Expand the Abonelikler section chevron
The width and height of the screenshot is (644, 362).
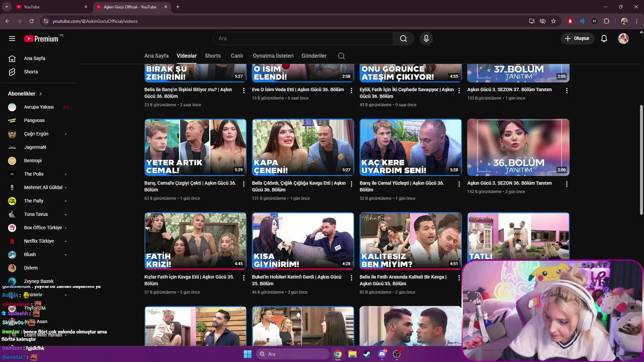click(x=41, y=94)
